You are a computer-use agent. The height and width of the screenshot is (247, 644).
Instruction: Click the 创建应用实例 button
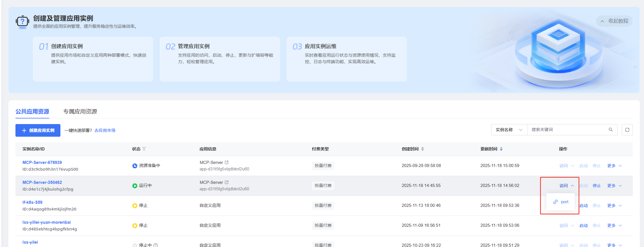point(38,130)
